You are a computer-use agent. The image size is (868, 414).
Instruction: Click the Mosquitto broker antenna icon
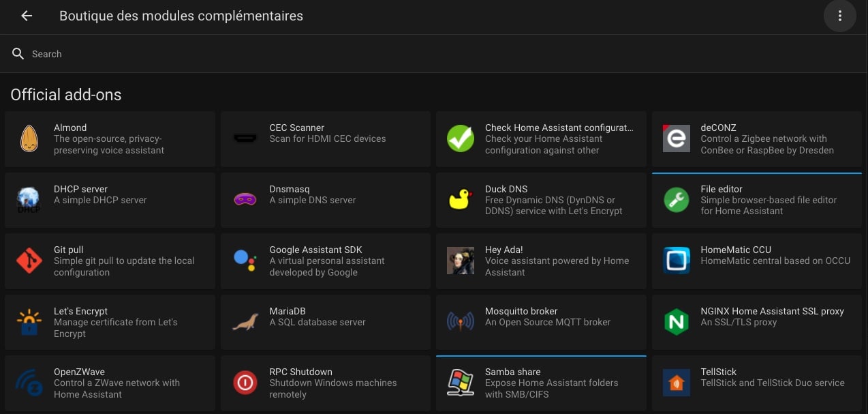click(461, 322)
